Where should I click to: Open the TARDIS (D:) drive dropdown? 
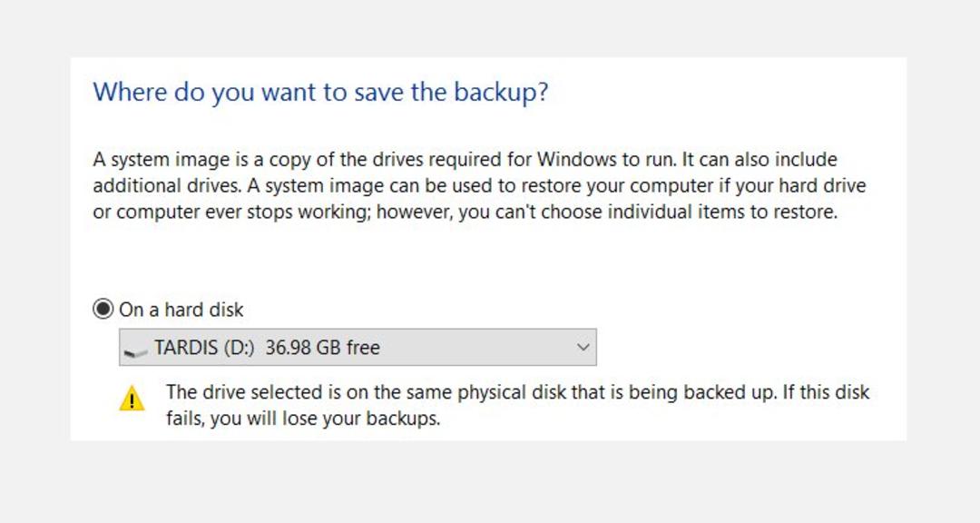[x=358, y=347]
